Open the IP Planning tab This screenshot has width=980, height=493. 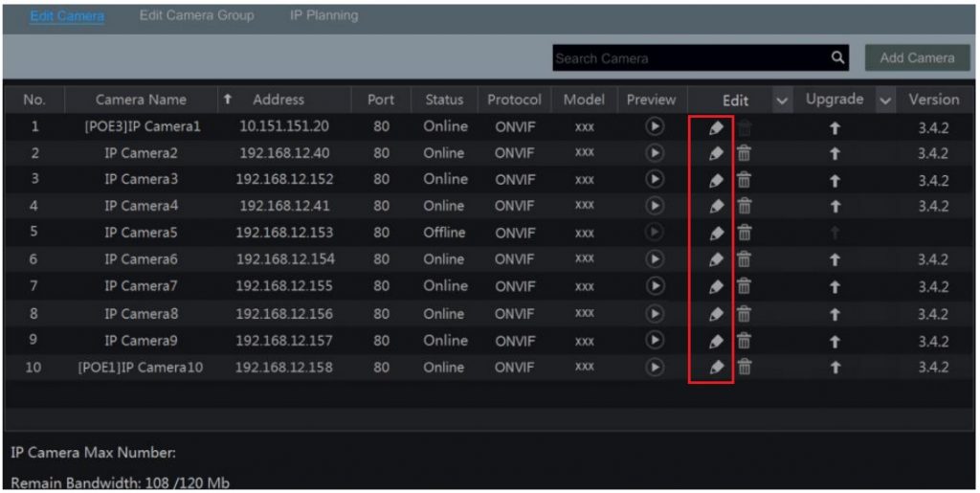click(x=323, y=15)
